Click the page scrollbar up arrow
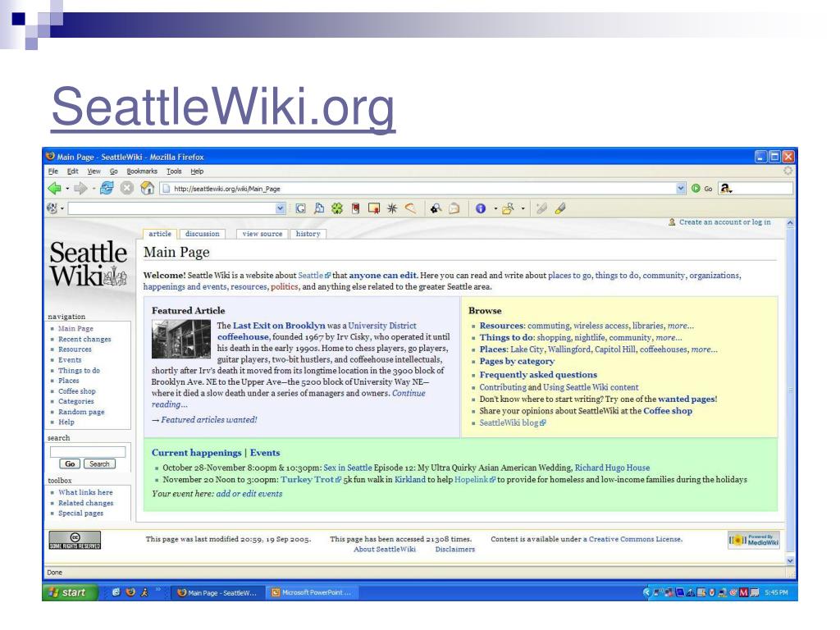The width and height of the screenshot is (840, 630). click(x=790, y=222)
